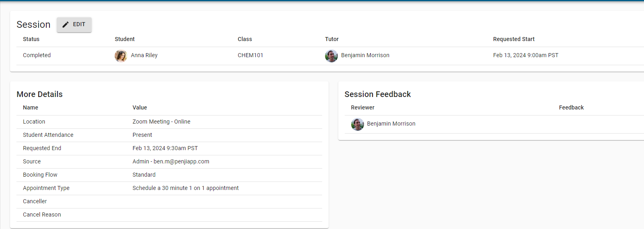This screenshot has width=644, height=229.
Task: Select the CHEM101 class cell
Action: click(x=250, y=56)
